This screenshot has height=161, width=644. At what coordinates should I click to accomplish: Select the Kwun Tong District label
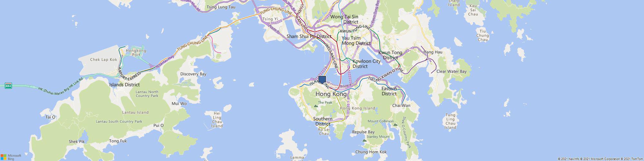click(x=390, y=55)
